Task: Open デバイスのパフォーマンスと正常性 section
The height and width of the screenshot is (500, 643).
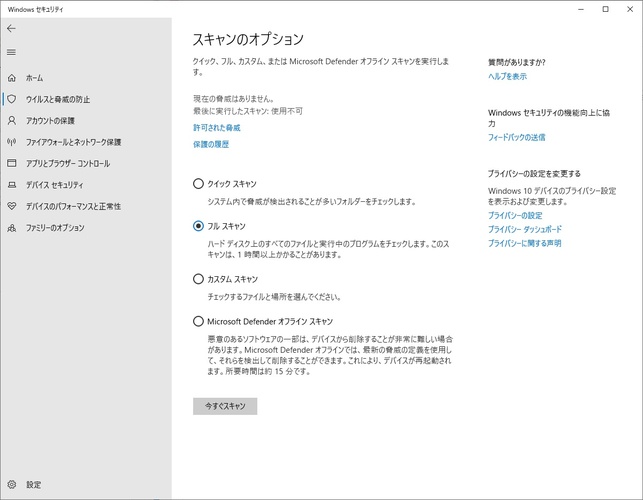Action: tap(73, 206)
